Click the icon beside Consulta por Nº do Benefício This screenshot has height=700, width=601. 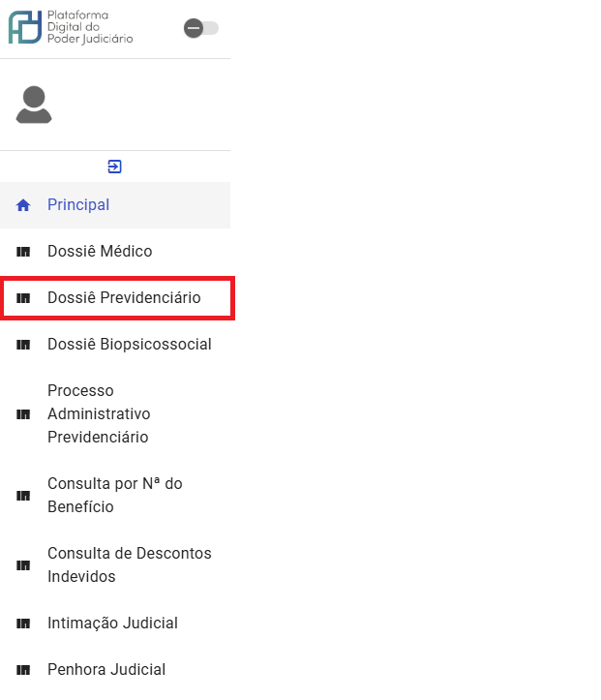(x=23, y=496)
